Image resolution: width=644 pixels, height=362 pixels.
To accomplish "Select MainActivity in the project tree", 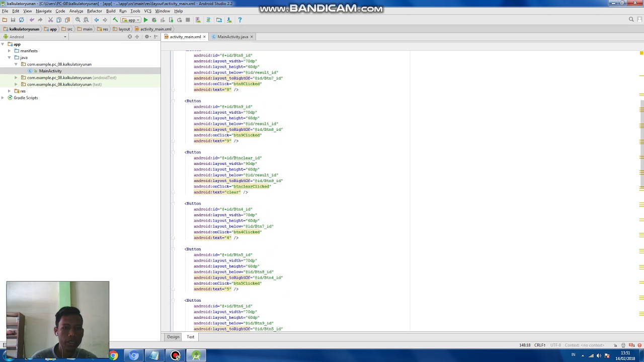I will (50, 71).
